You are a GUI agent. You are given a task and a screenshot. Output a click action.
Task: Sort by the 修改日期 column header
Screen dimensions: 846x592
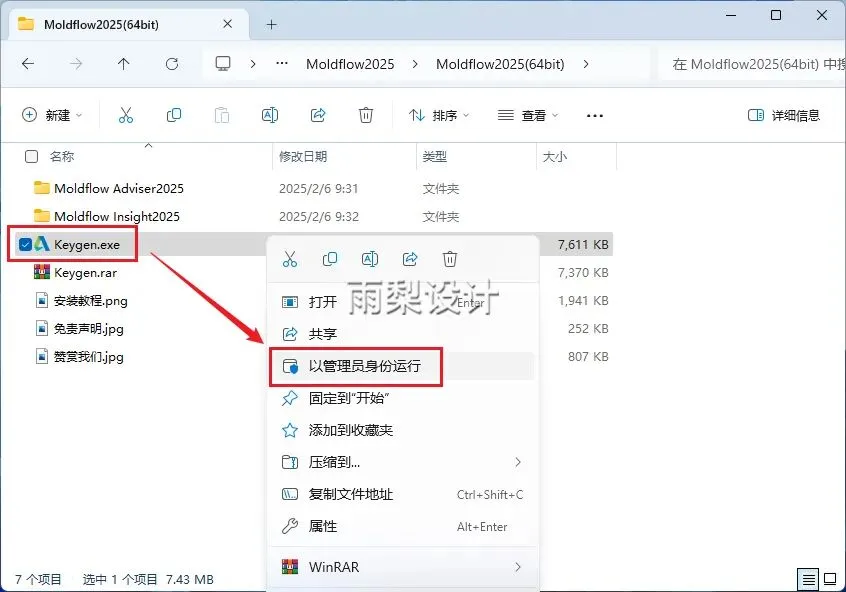coord(303,156)
